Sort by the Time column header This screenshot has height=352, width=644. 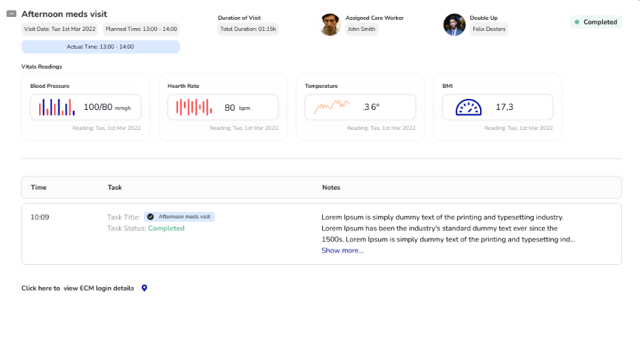click(38, 187)
